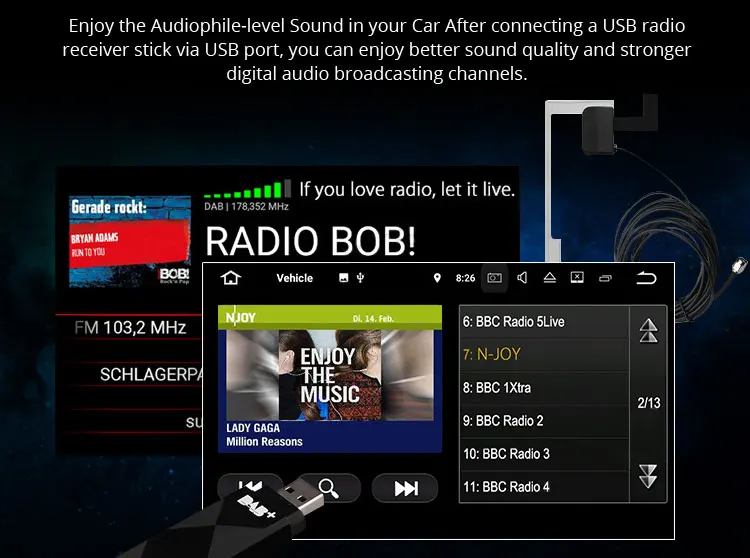
Task: Open recent apps overview icon
Action: point(605,278)
